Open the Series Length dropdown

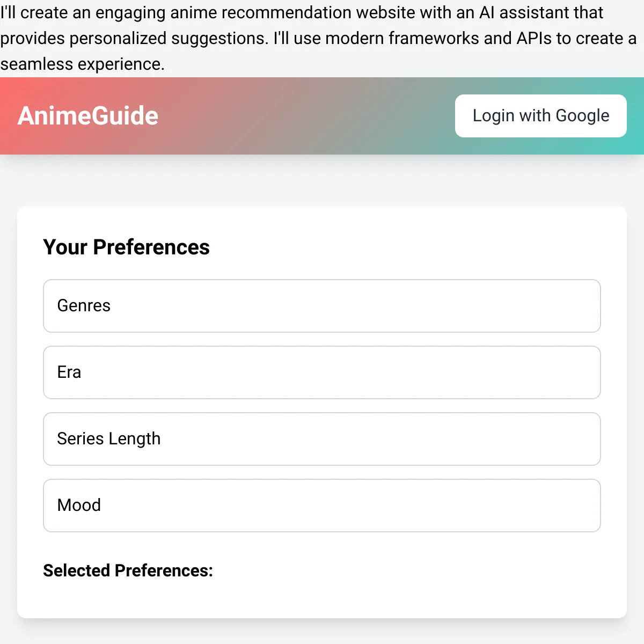(322, 439)
